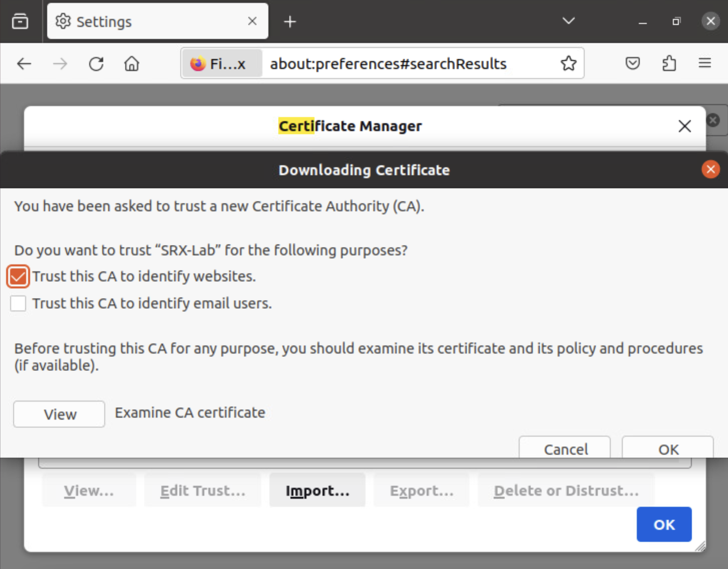Screen dimensions: 728x569
Task: Close the Certificate Manager panel
Action: coord(685,126)
